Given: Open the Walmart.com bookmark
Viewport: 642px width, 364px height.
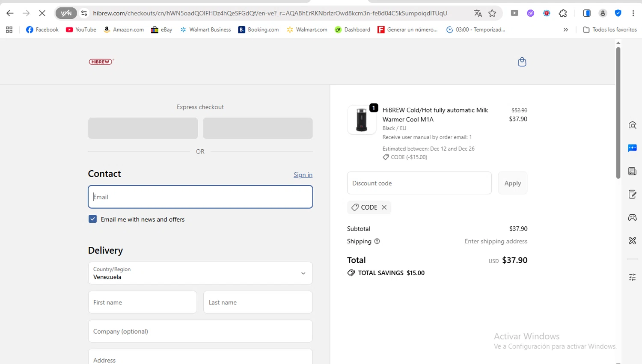Looking at the screenshot, I should pos(307,30).
